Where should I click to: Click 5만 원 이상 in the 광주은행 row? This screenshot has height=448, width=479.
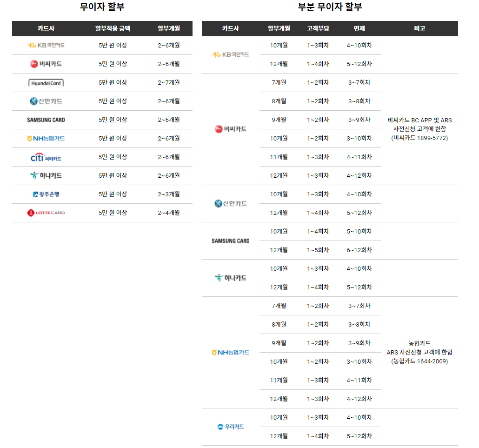pyautogui.click(x=113, y=194)
